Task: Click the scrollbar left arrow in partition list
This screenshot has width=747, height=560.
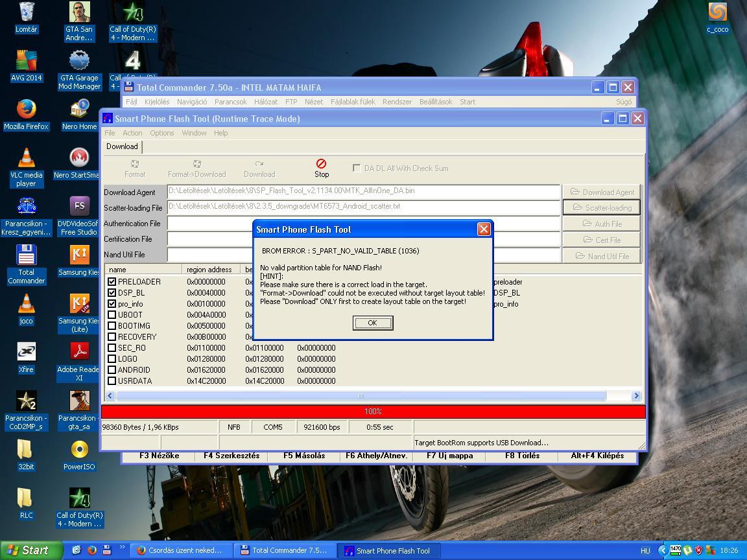Action: click(110, 396)
